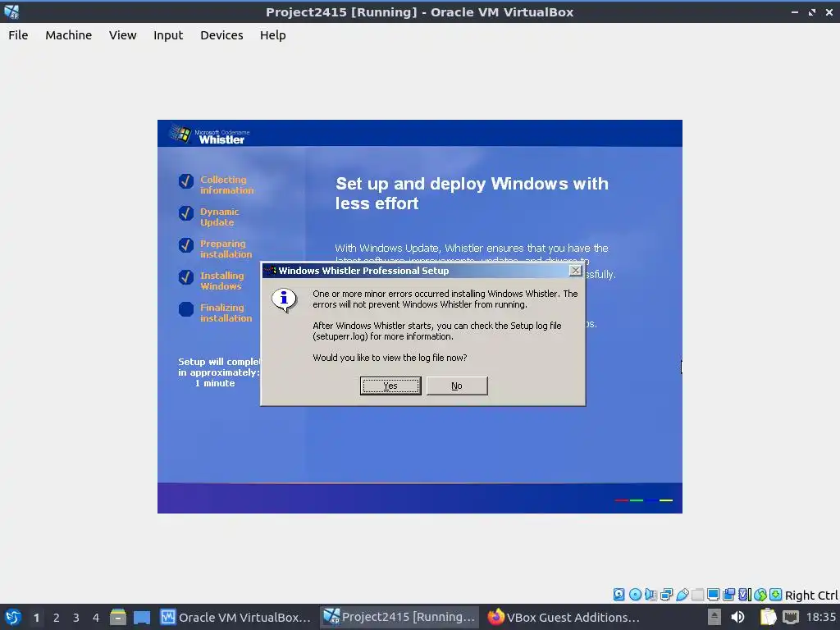Click the '1 minute' remaining time text
This screenshot has width=840, height=630.
(x=215, y=383)
